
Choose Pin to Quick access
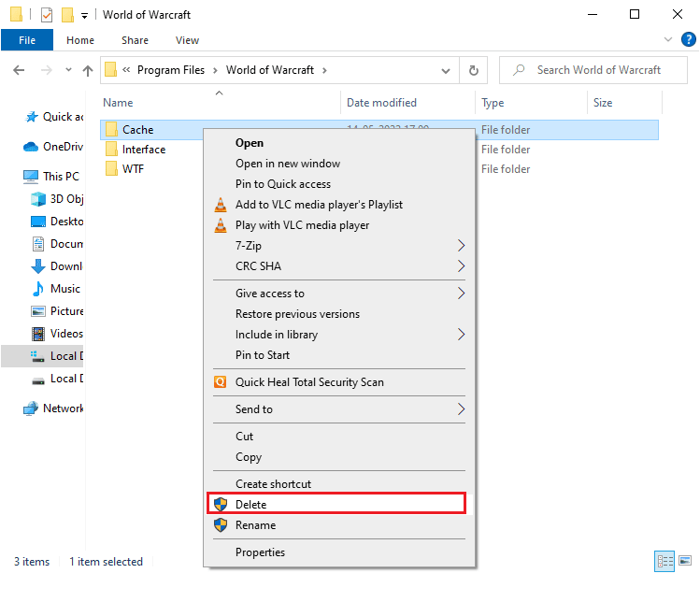pyautogui.click(x=339, y=184)
